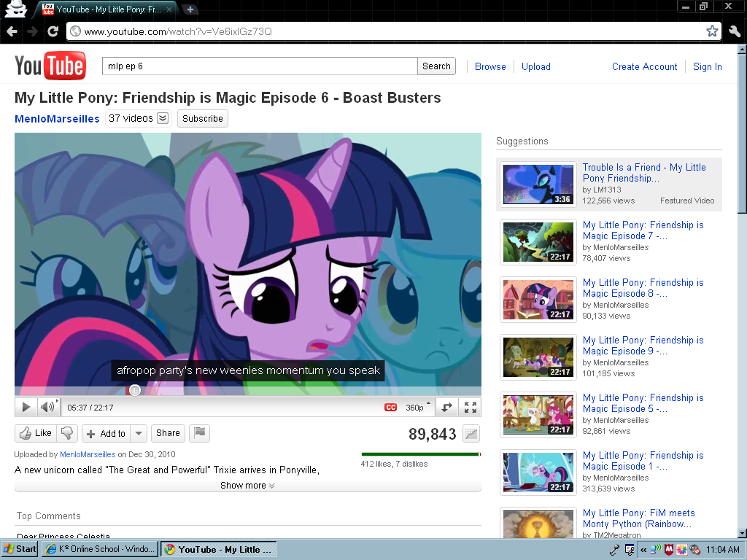Expand hidden system tray icons chevron
Image resolution: width=747 pixels, height=560 pixels.
pos(643,550)
